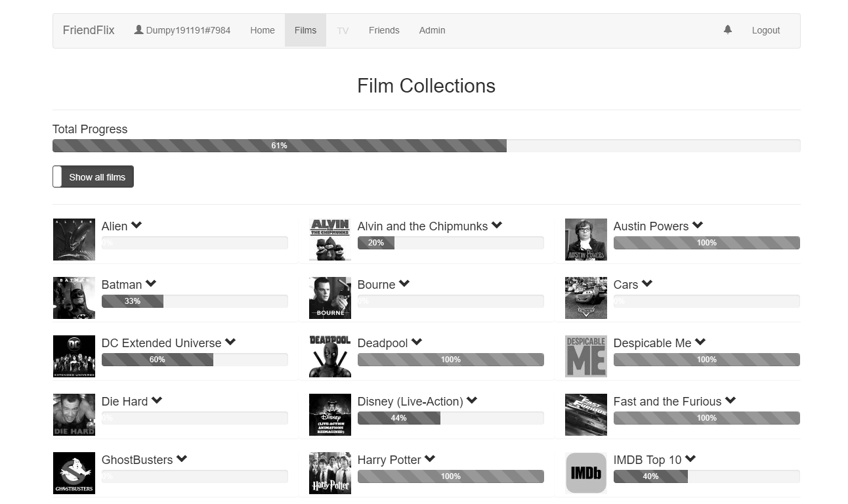Open the Batman poster thumbnail

74,298
